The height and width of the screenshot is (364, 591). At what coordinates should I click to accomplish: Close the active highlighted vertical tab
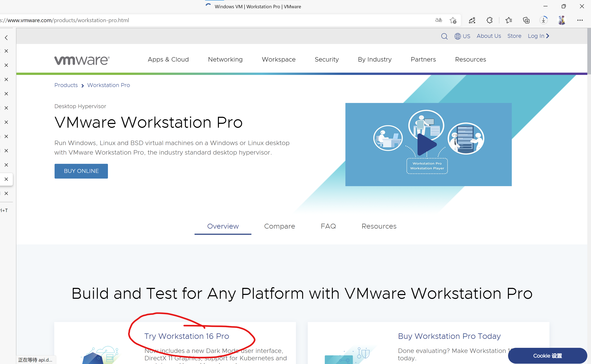(6, 179)
